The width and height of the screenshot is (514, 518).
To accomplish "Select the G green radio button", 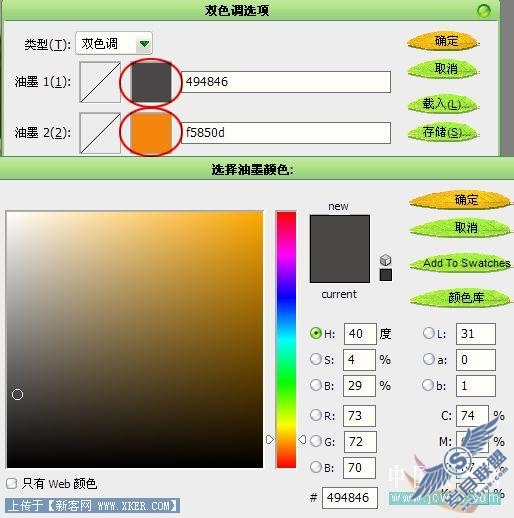I will point(316,441).
